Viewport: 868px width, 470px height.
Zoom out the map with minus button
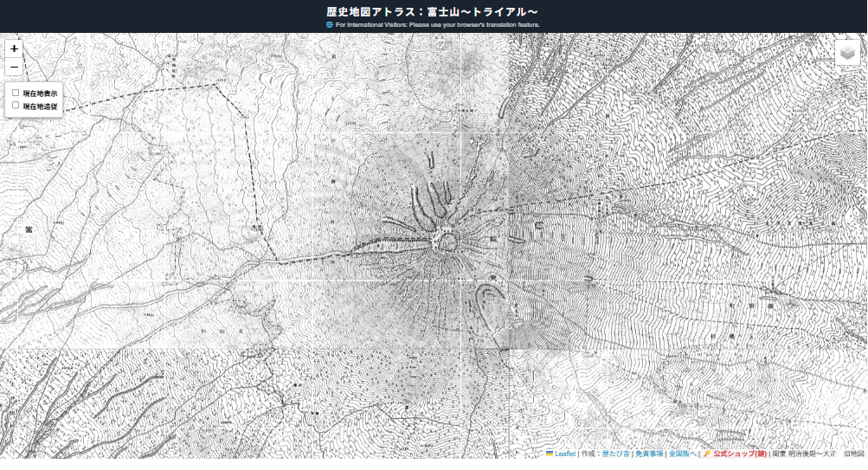14,67
